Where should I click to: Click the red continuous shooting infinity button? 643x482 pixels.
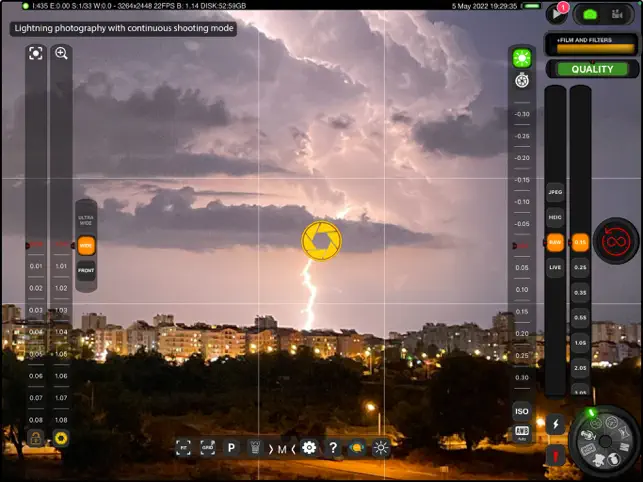coord(615,241)
